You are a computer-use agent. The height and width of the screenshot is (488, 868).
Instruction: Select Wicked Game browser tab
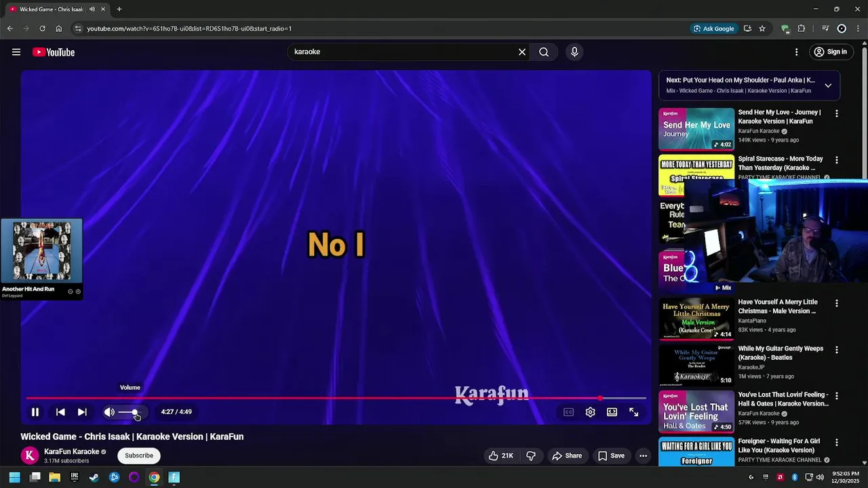(x=57, y=9)
